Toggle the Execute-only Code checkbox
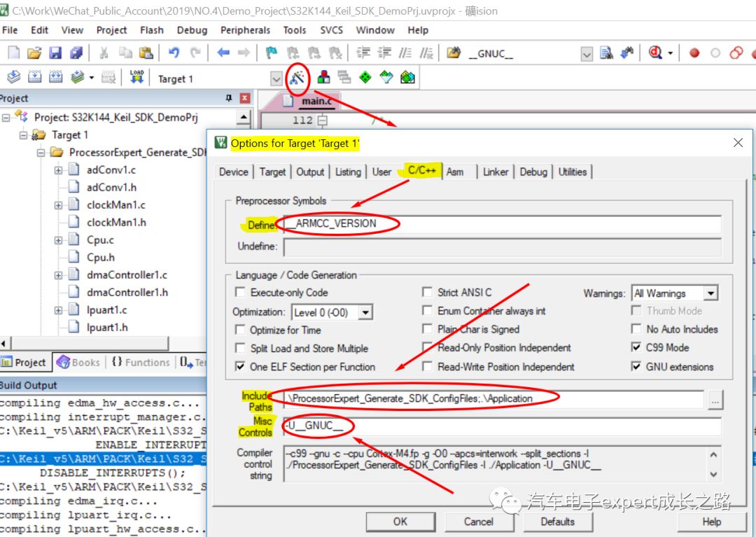Screen dimensions: 756x537 click(239, 292)
